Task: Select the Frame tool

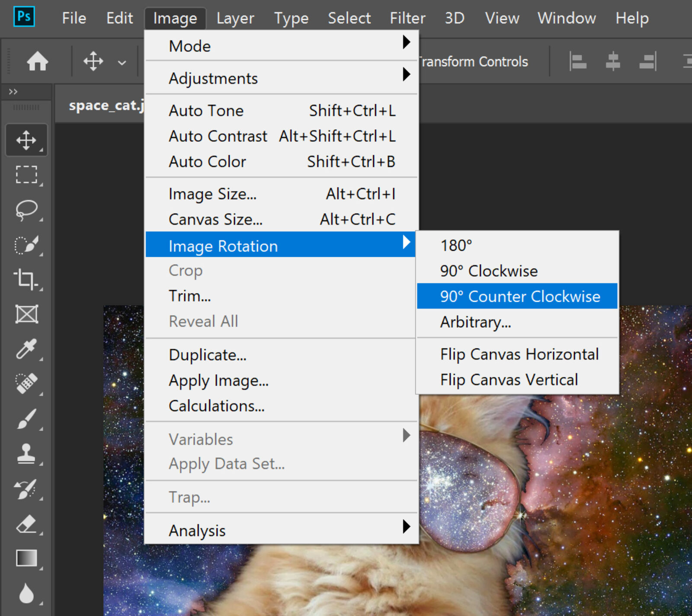Action: tap(26, 314)
